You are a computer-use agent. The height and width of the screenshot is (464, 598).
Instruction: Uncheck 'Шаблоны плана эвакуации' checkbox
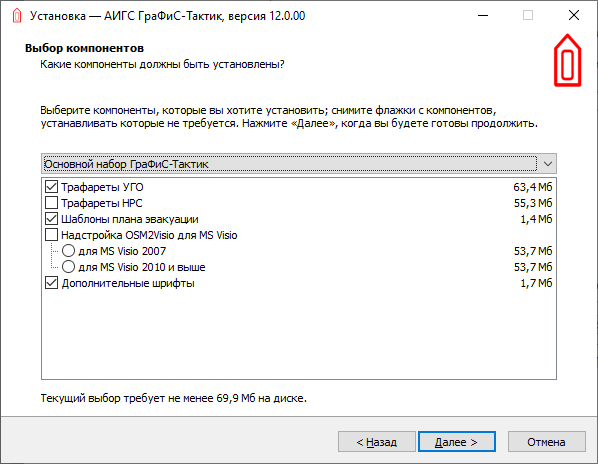(x=51, y=219)
